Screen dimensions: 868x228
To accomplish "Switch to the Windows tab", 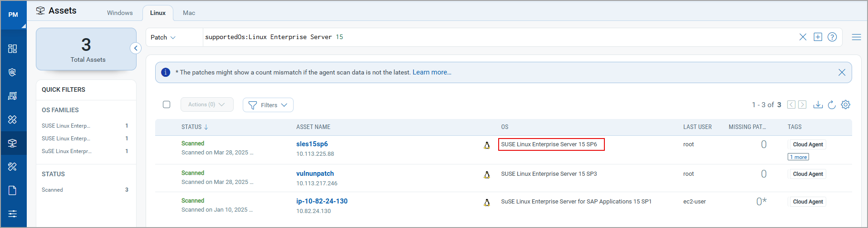I will pos(120,13).
